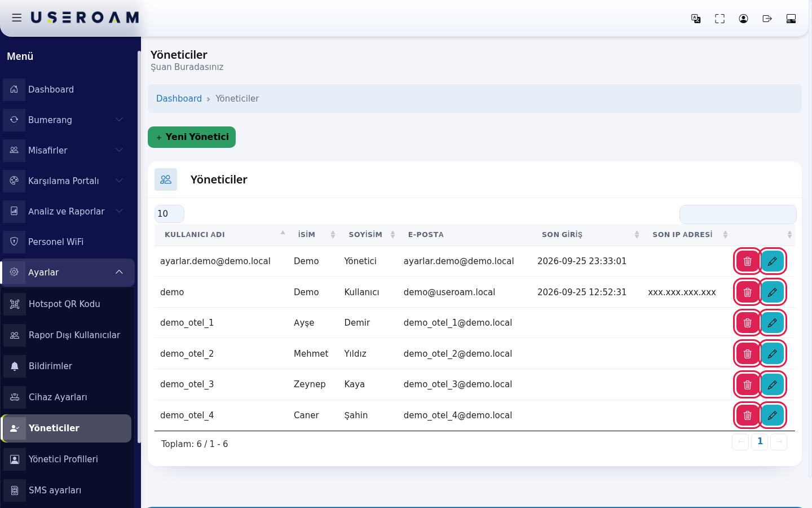The width and height of the screenshot is (812, 508).
Task: Sort by SON GİRİŞ column
Action: point(587,235)
